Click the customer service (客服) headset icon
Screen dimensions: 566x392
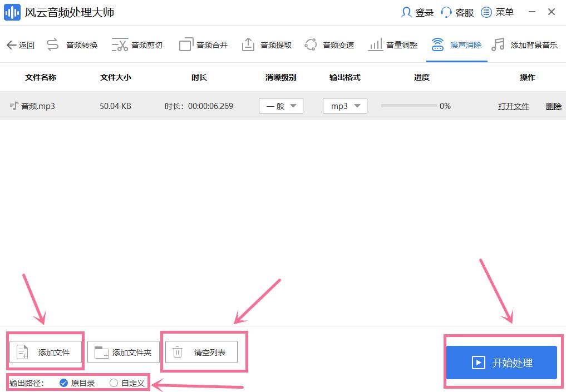[446, 12]
